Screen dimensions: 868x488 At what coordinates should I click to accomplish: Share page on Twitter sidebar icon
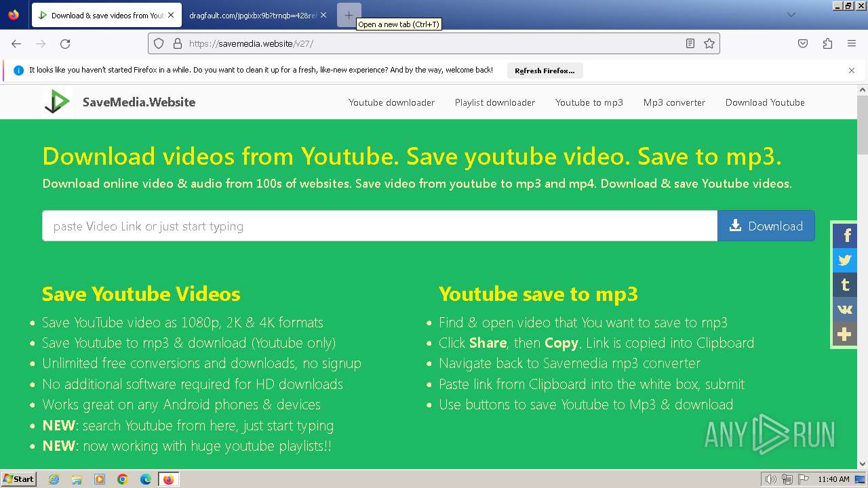[845, 260]
